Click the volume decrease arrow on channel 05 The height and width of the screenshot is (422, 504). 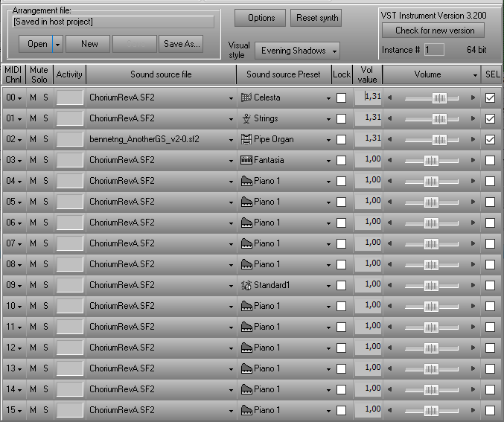point(389,202)
